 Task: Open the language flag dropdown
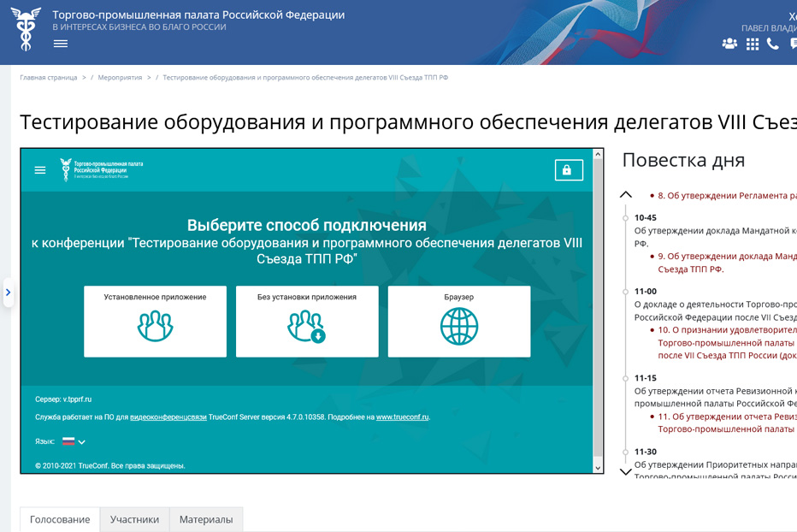tap(74, 442)
